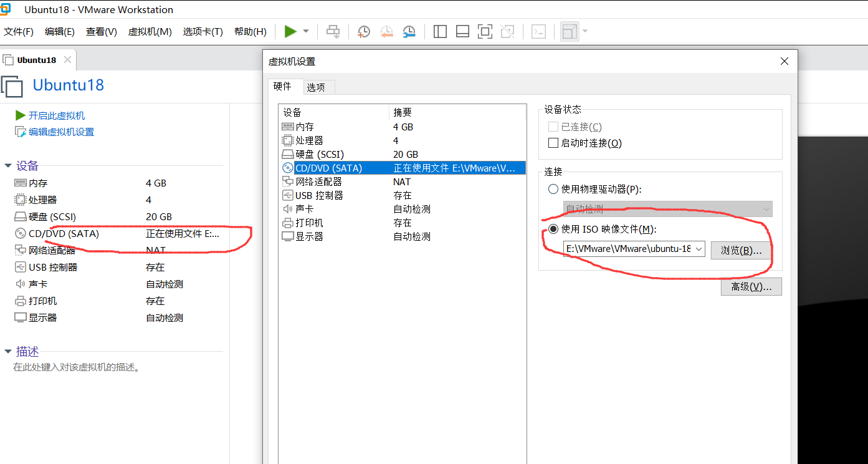Screen dimensions: 868x464
Task: Select 声卡 row in settings dialog
Action: (402, 209)
